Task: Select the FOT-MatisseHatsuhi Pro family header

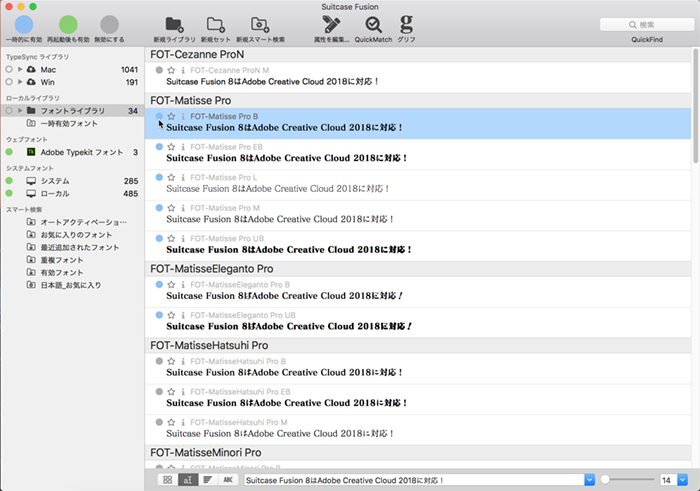Action: tap(418, 345)
